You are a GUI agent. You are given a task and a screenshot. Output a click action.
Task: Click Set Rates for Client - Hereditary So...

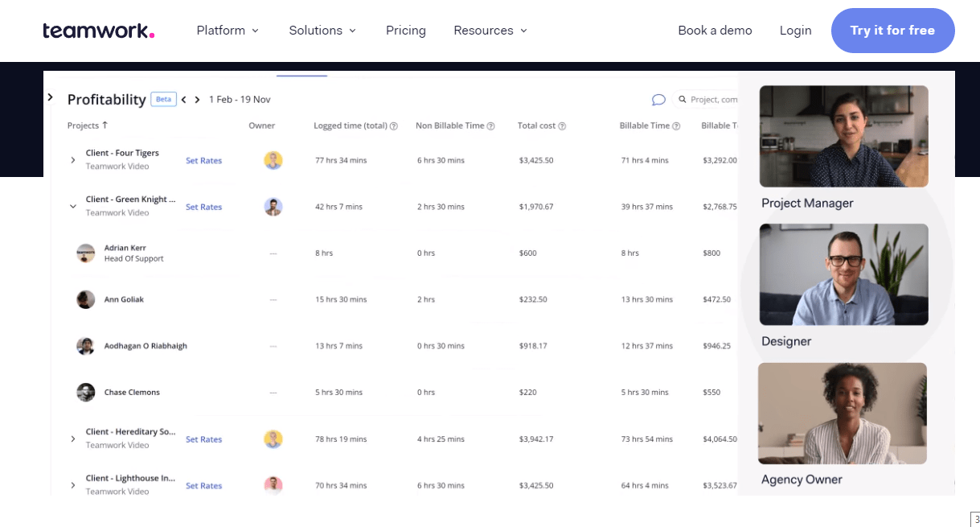[x=203, y=440]
